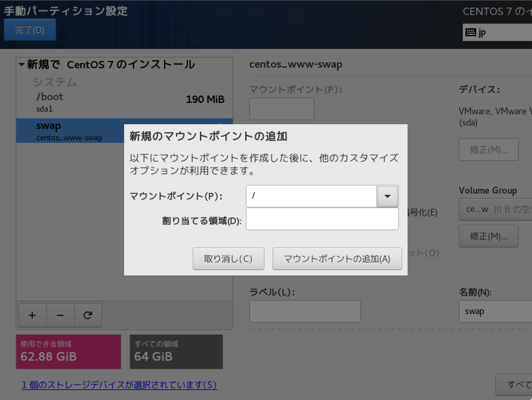Click the 手動パーティション設定 title

pyautogui.click(x=66, y=11)
